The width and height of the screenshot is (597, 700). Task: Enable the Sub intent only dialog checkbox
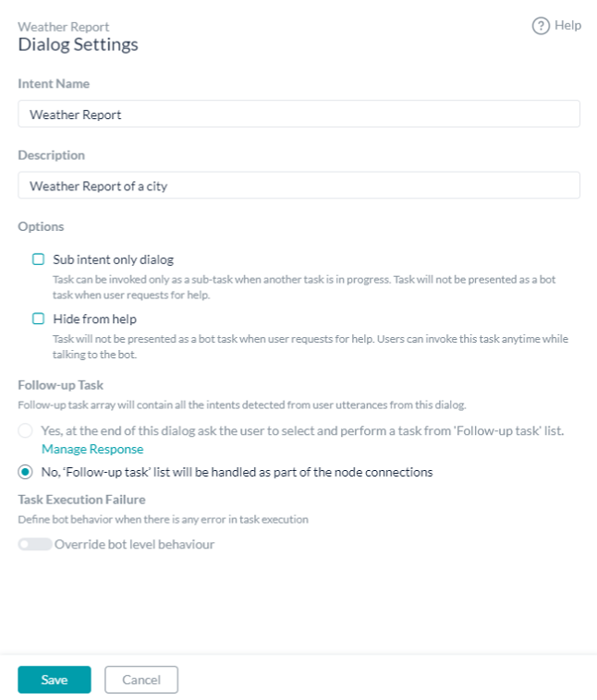pyautogui.click(x=39, y=259)
